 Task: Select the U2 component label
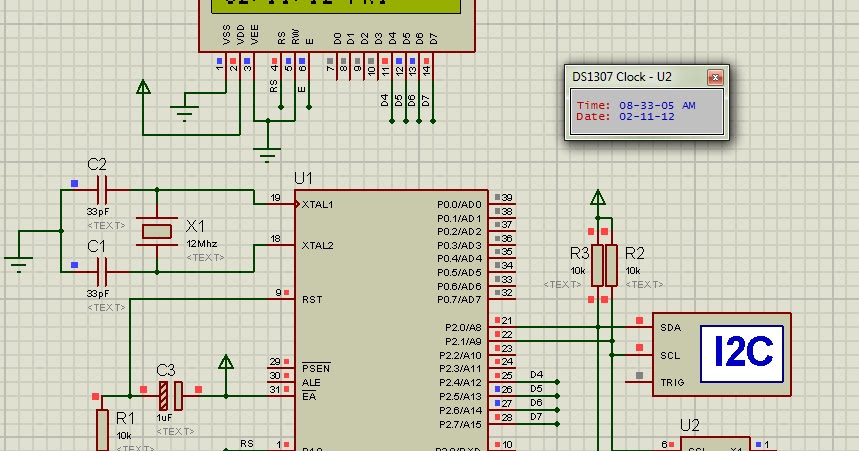(689, 425)
